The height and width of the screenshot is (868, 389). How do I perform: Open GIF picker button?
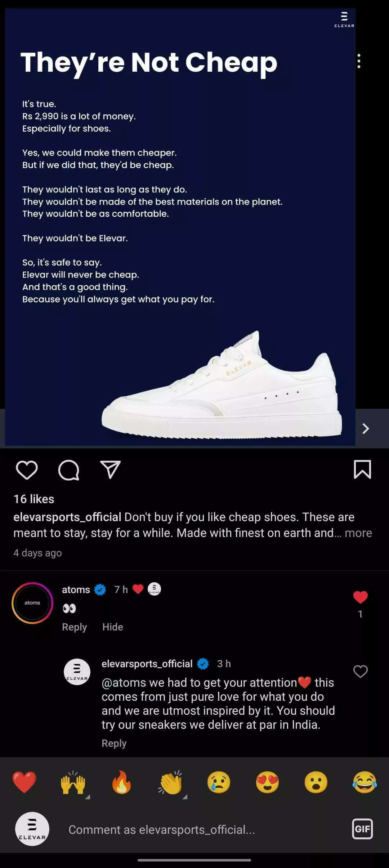click(x=362, y=829)
